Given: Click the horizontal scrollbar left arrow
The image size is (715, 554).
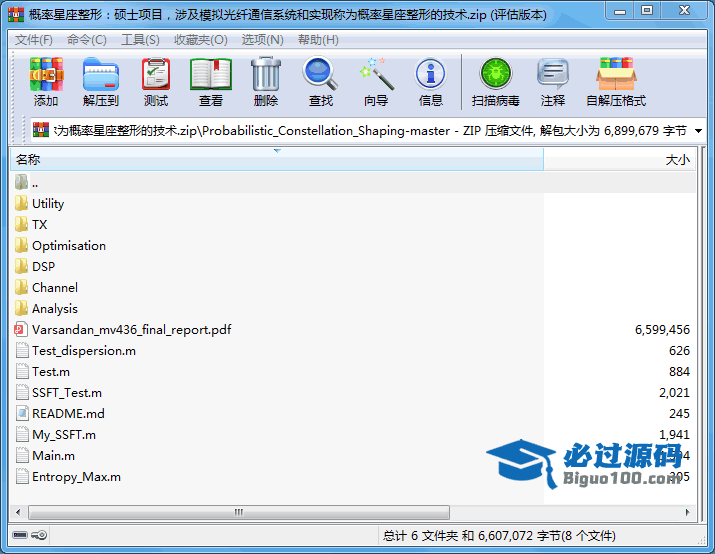Looking at the screenshot, I should tap(18, 512).
